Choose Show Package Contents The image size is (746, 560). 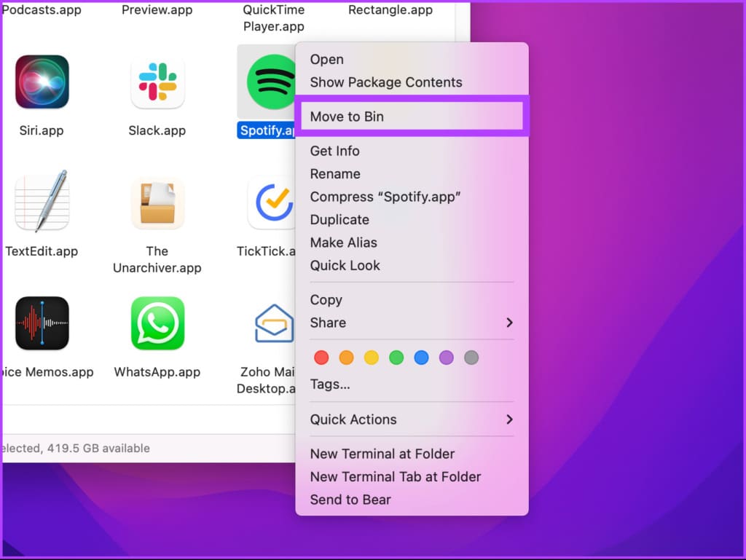click(412, 82)
